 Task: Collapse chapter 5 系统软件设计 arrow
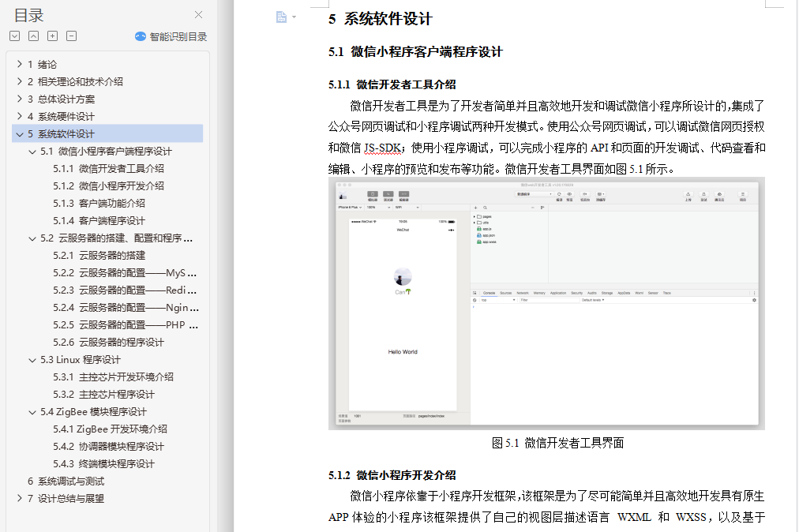point(20,134)
